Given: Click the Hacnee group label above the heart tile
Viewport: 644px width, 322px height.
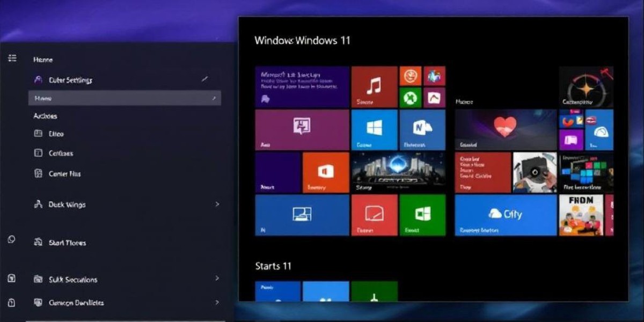Looking at the screenshot, I should click(464, 101).
